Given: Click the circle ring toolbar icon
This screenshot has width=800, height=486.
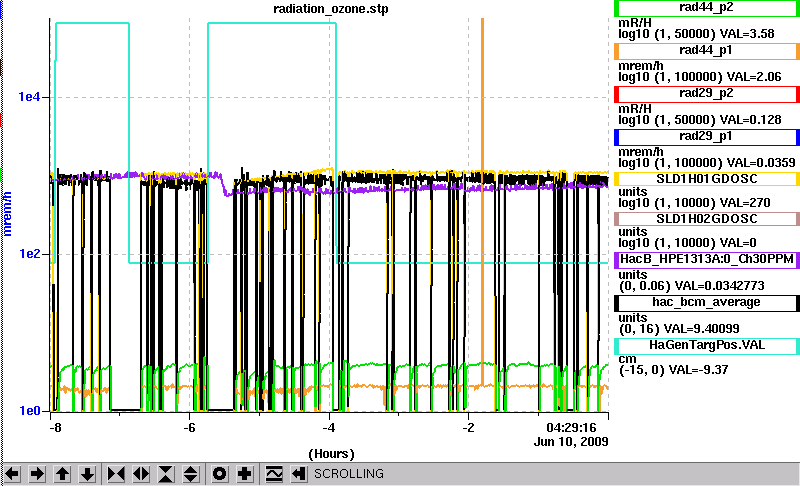Looking at the screenshot, I should tap(219, 474).
